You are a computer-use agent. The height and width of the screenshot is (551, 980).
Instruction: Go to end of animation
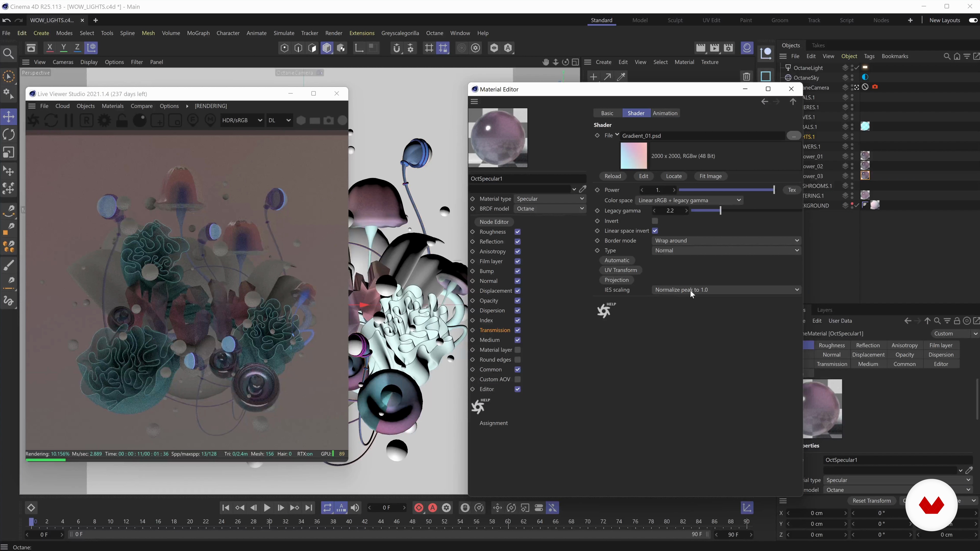[309, 508]
